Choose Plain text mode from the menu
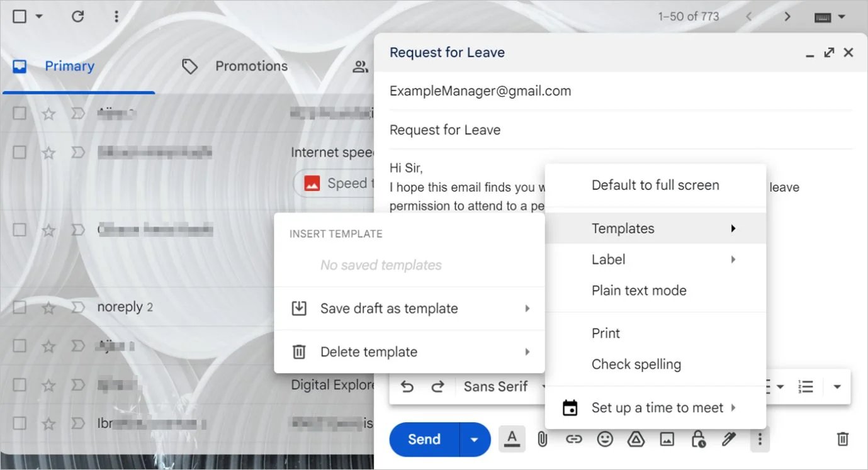The height and width of the screenshot is (470, 868). (x=639, y=290)
